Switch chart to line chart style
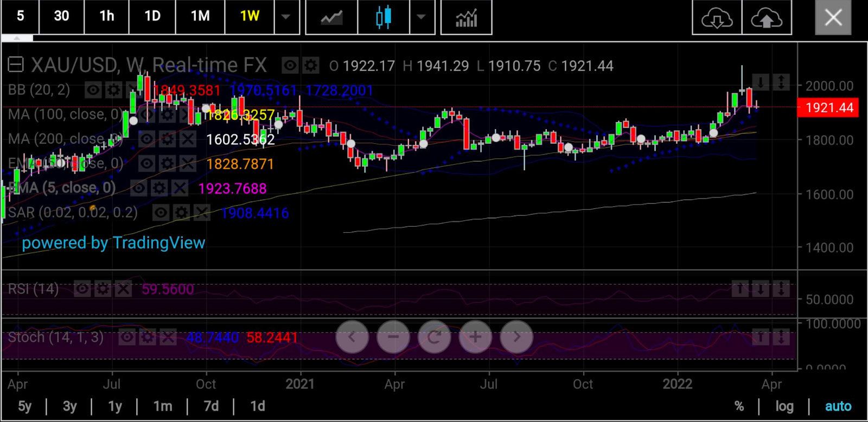 pyautogui.click(x=331, y=17)
